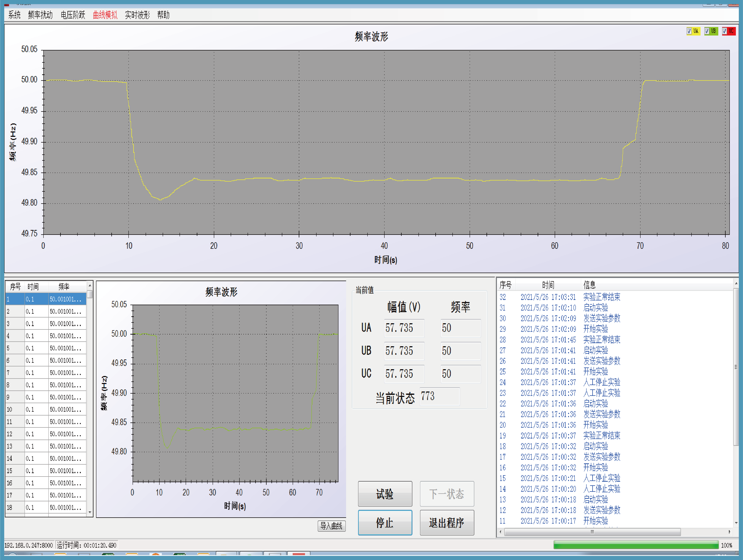Screen dimensions: 743x560
Task: Select log entry 30 发送实验参数
Action: tap(615, 318)
